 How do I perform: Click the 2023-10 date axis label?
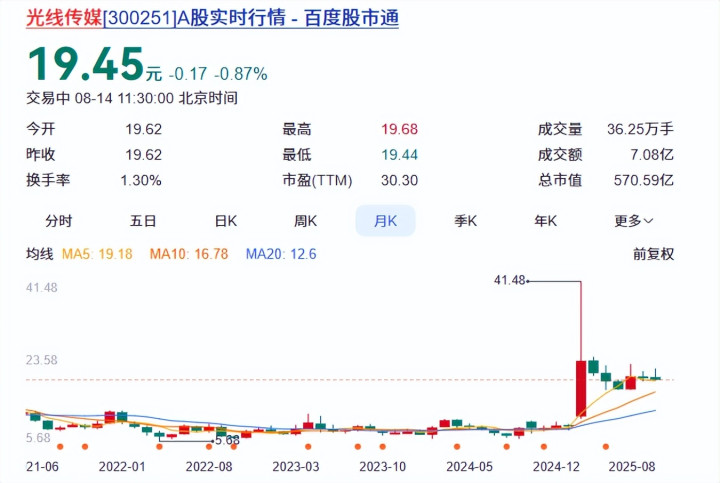tap(382, 467)
